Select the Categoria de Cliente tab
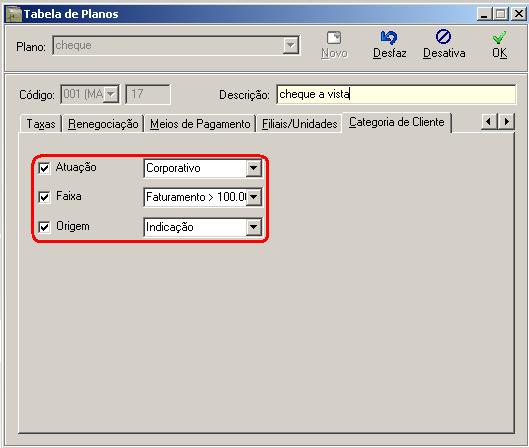 397,122
